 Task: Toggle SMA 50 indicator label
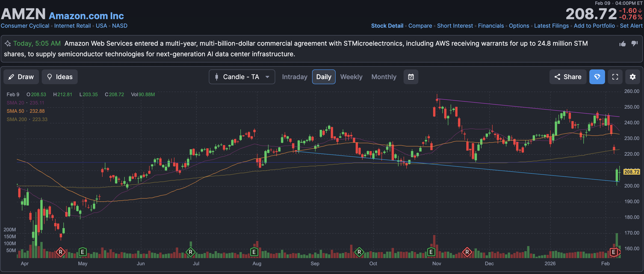[15, 111]
